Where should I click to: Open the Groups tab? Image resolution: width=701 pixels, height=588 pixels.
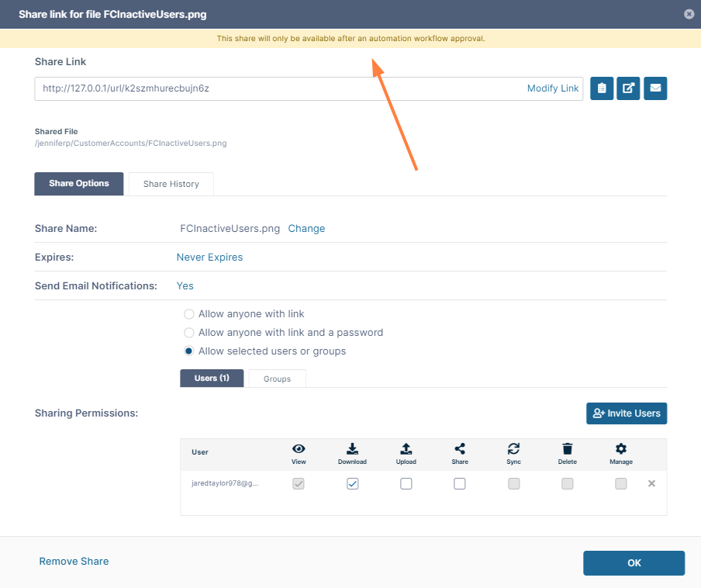coord(277,379)
